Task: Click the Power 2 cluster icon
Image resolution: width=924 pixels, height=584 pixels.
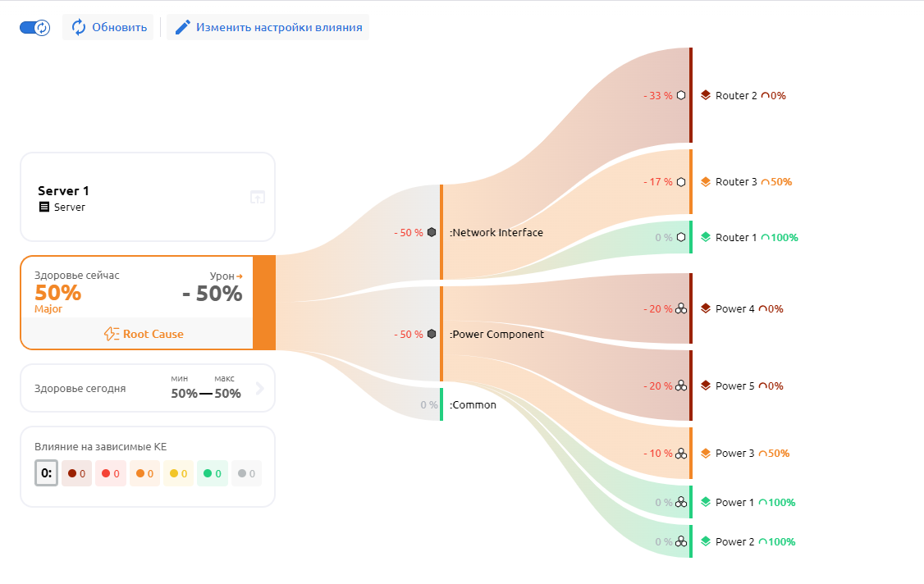Action: pos(681,541)
